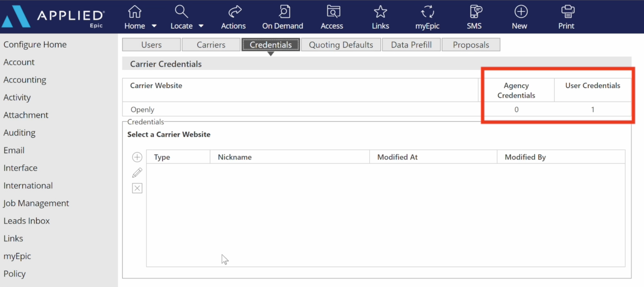Click Openly agency credentials count 0
This screenshot has width=644, height=287.
tap(516, 109)
